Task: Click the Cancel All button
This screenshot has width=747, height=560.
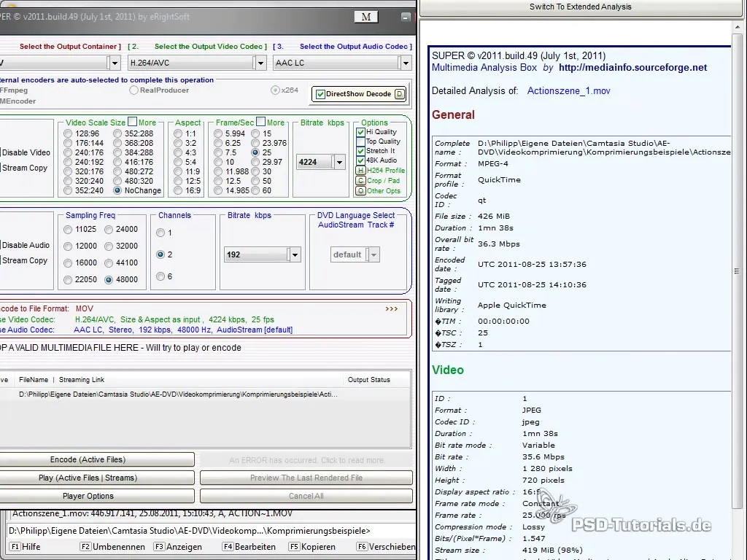Action: [x=306, y=496]
